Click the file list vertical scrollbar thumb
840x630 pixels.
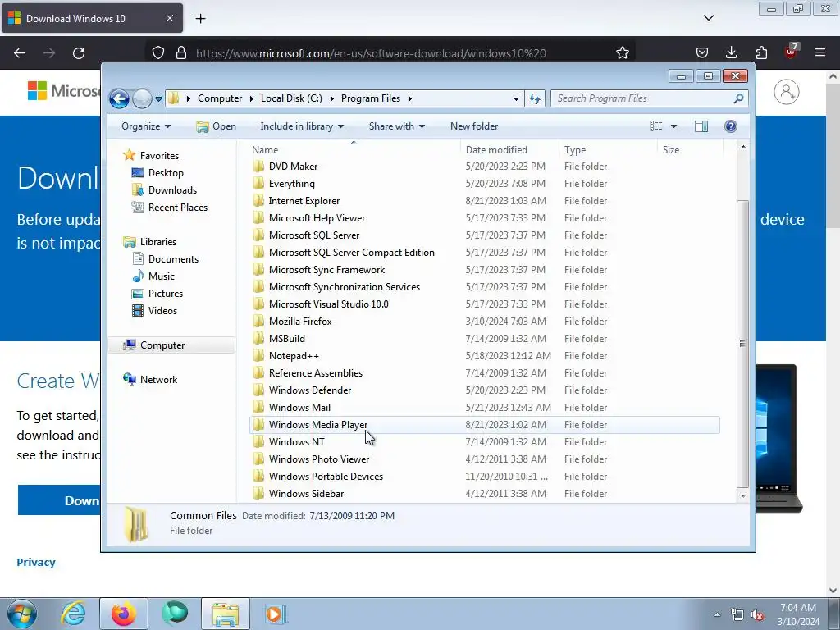pyautogui.click(x=742, y=344)
